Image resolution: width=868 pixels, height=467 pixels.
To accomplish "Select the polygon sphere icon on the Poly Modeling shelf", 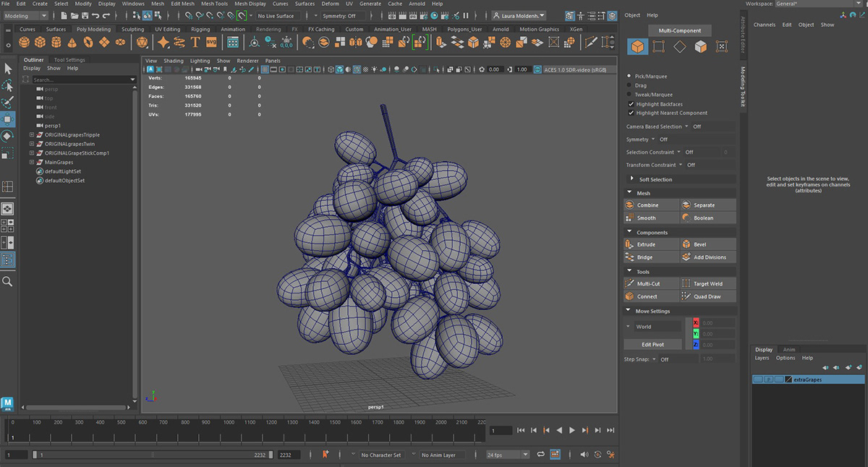I will [24, 43].
